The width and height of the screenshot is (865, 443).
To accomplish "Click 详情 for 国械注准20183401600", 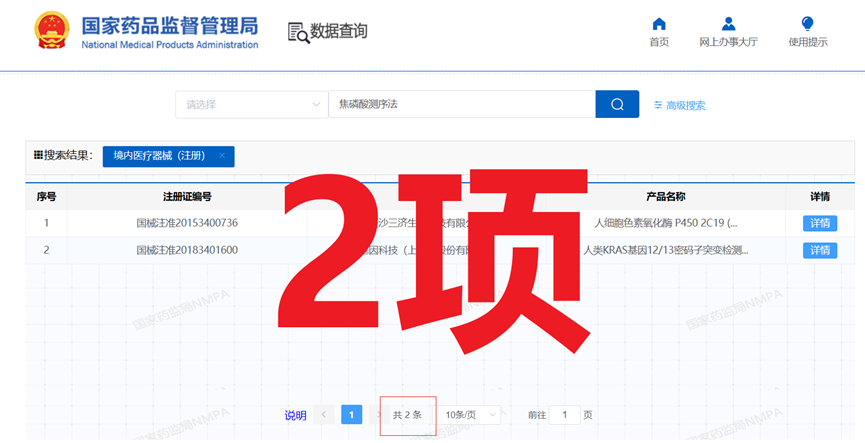I will tap(819, 250).
